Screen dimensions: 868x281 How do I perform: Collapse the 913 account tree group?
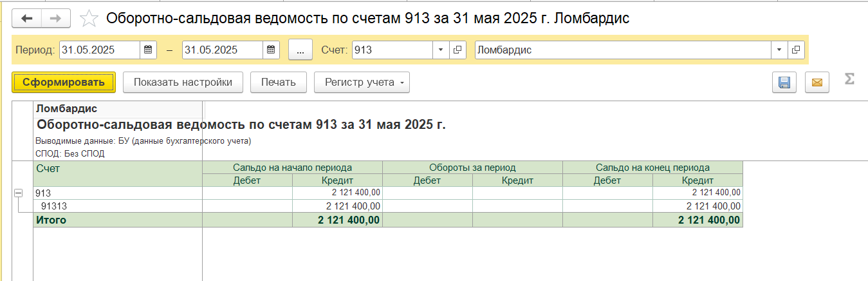(17, 193)
